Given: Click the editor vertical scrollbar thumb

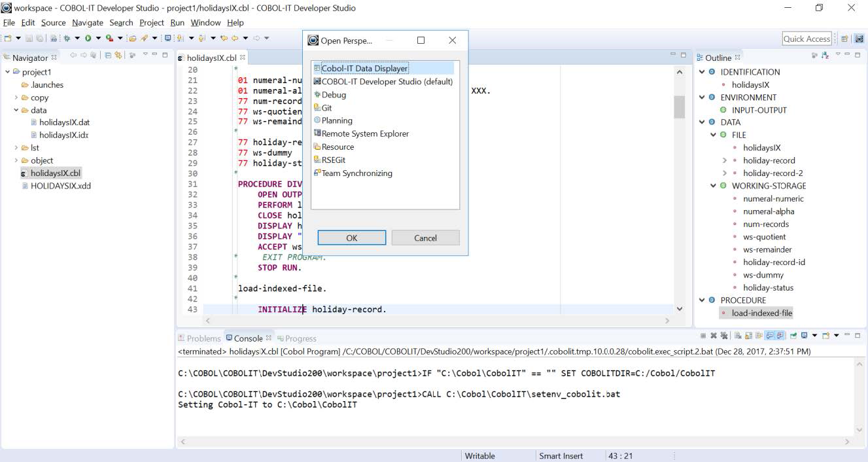Looking at the screenshot, I should click(679, 107).
